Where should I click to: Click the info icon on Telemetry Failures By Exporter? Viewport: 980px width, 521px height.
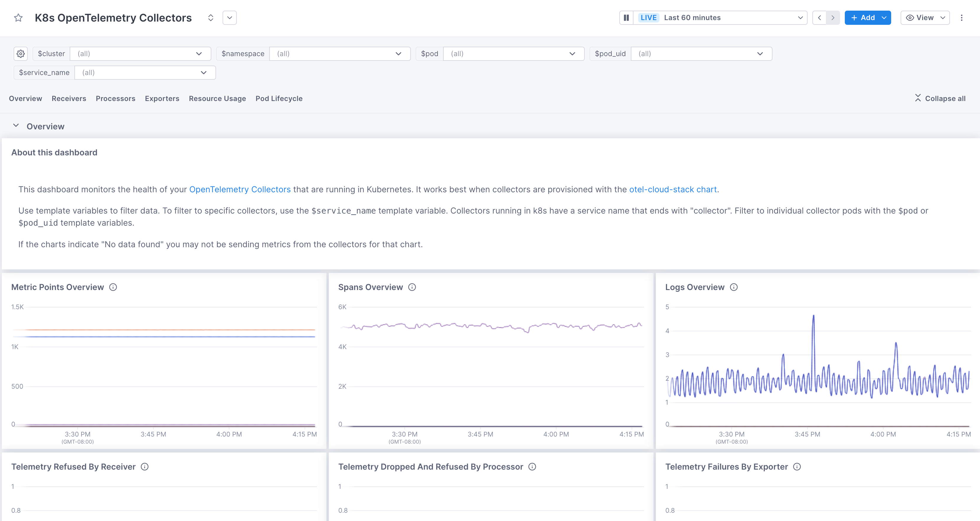click(x=797, y=467)
